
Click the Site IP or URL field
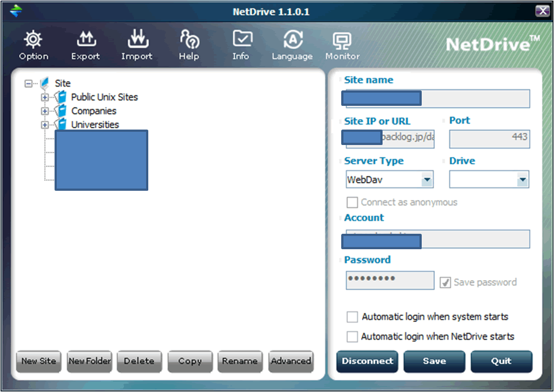(390, 139)
